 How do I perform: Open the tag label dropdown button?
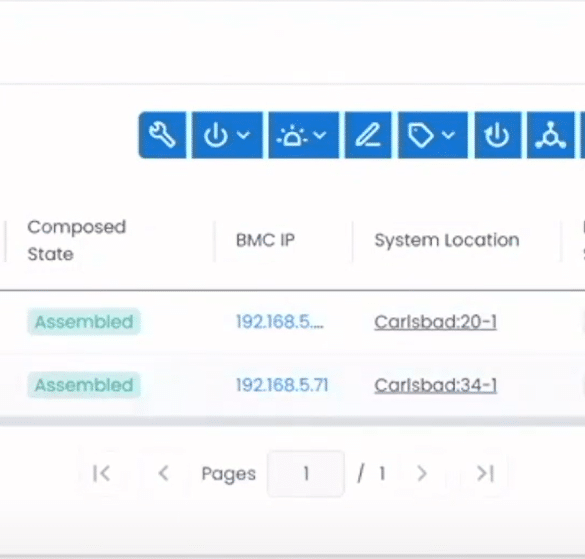tap(433, 135)
